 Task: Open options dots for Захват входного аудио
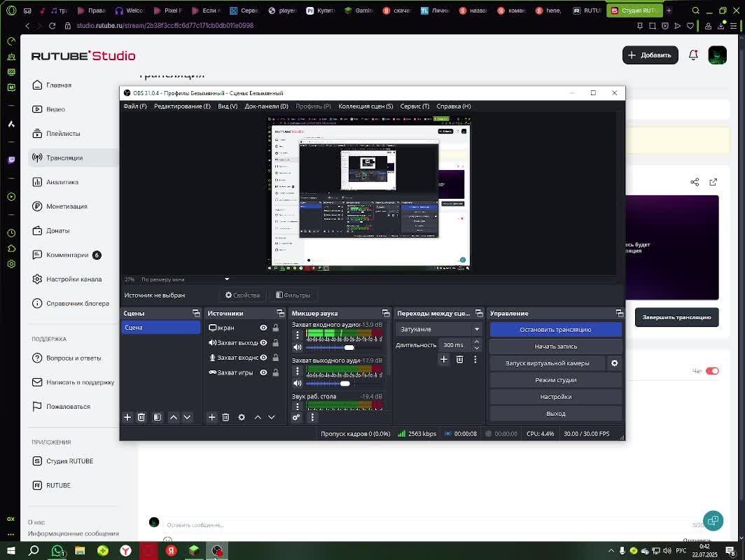[x=298, y=335]
